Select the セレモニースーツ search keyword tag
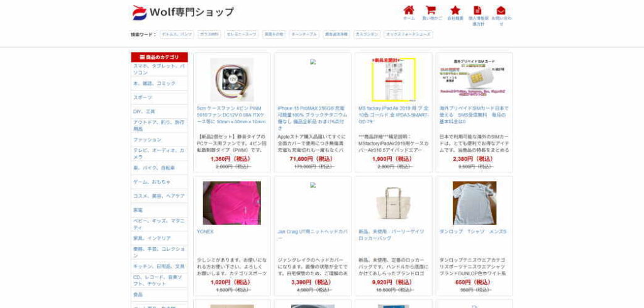This screenshot has height=308, width=644. (241, 35)
